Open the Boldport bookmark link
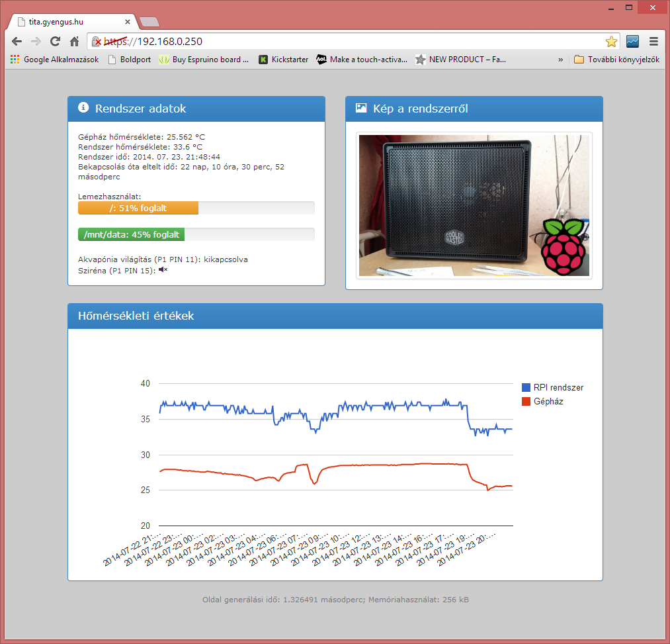670x644 pixels. click(130, 60)
